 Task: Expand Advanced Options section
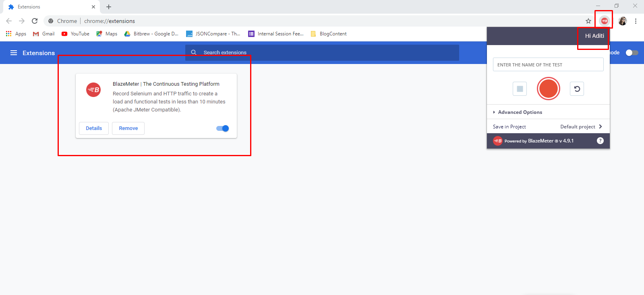click(518, 112)
